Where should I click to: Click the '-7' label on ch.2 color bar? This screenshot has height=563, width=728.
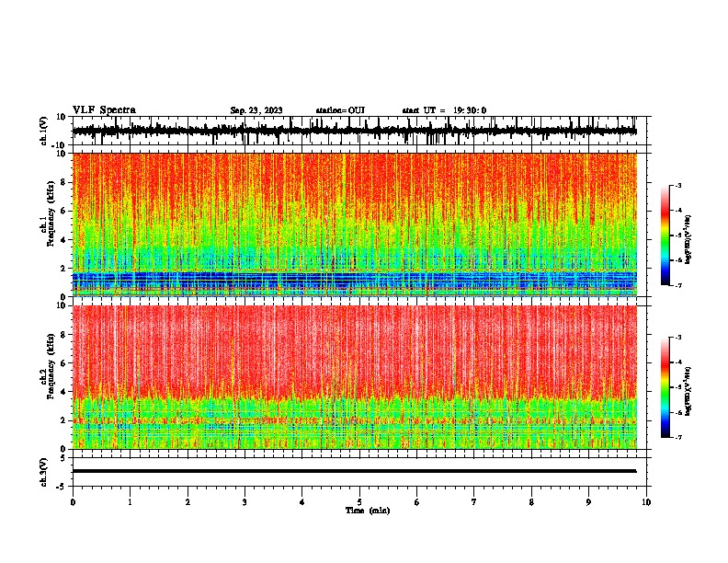click(677, 437)
